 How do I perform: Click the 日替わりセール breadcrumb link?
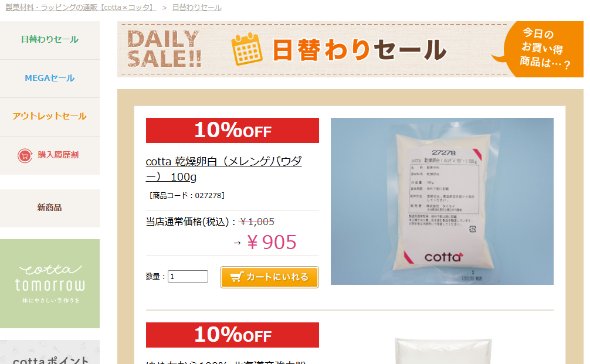(x=197, y=8)
